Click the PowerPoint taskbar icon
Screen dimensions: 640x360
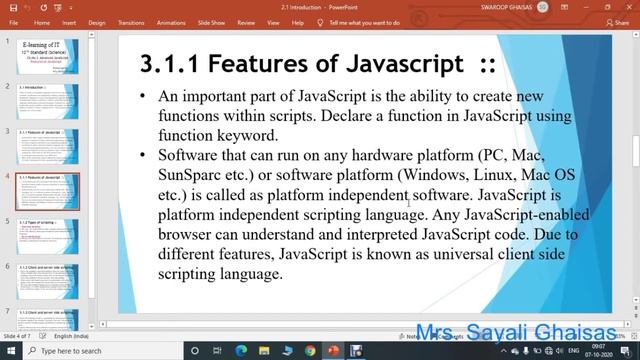[333, 351]
